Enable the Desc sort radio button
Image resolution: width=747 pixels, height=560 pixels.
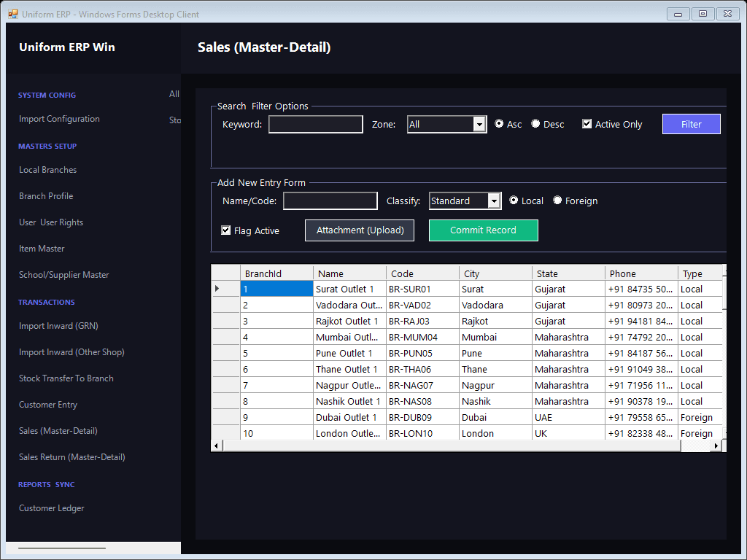click(535, 124)
